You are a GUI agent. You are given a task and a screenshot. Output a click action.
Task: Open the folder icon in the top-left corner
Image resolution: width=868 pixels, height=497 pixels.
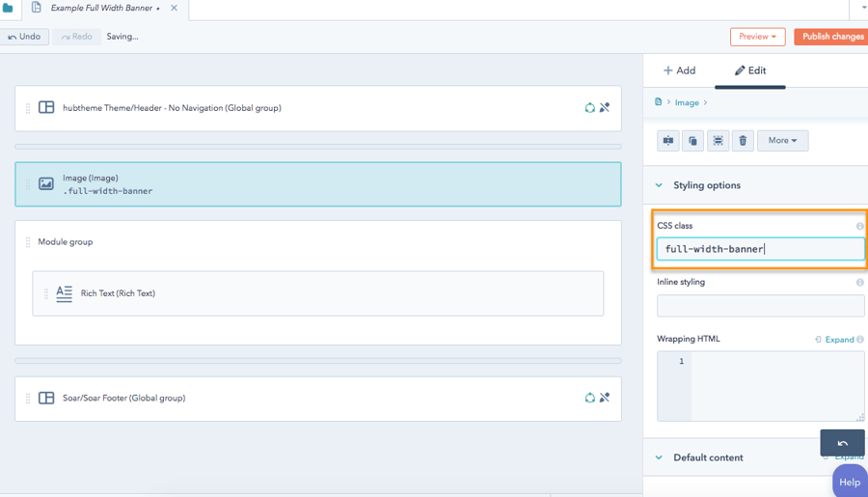click(x=8, y=8)
